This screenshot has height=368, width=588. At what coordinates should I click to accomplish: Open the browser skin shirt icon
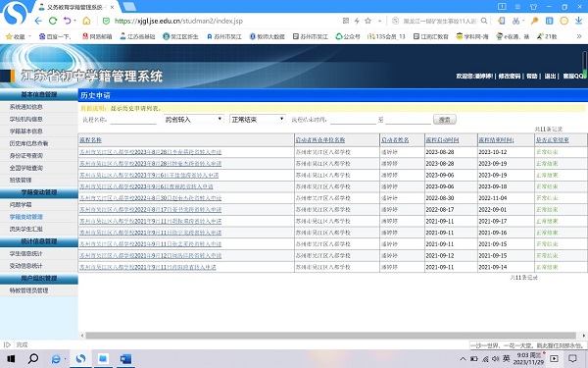click(534, 7)
